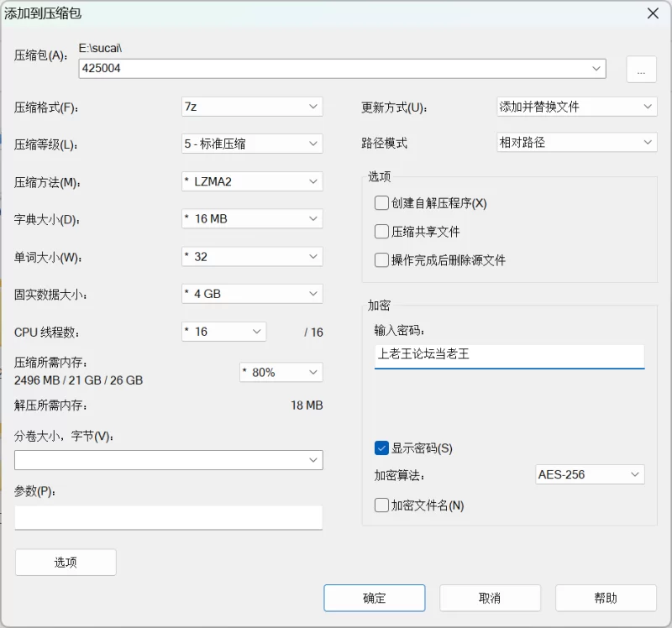Screen dimensions: 672x628
Task: Check 操作完成后删除源文件 option
Action: tap(382, 260)
